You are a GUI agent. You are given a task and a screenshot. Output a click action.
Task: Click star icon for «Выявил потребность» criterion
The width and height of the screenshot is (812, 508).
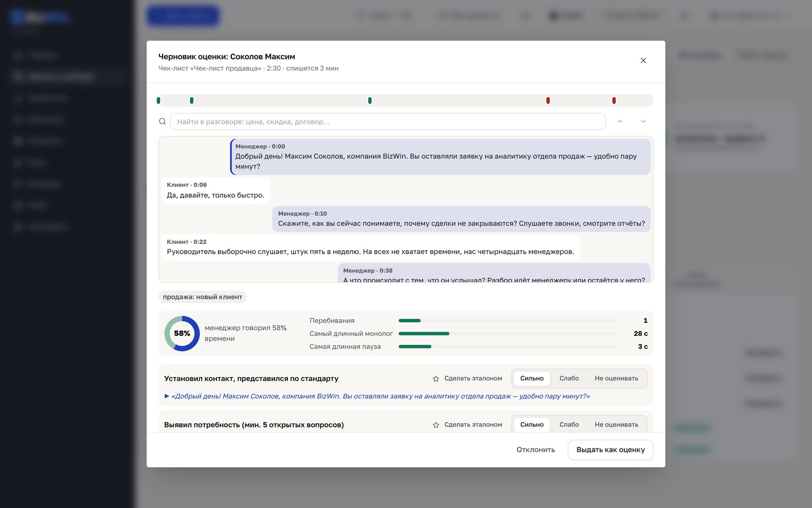coord(436,425)
